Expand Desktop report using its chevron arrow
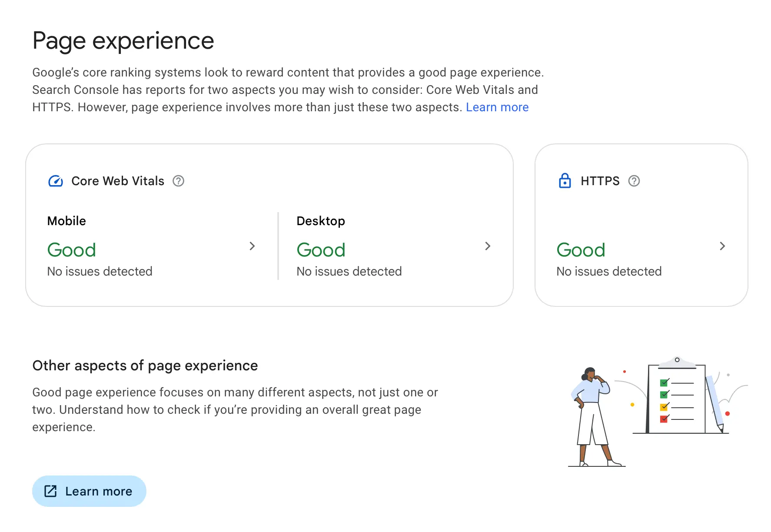Screen dimensions: 771x532 488,246
